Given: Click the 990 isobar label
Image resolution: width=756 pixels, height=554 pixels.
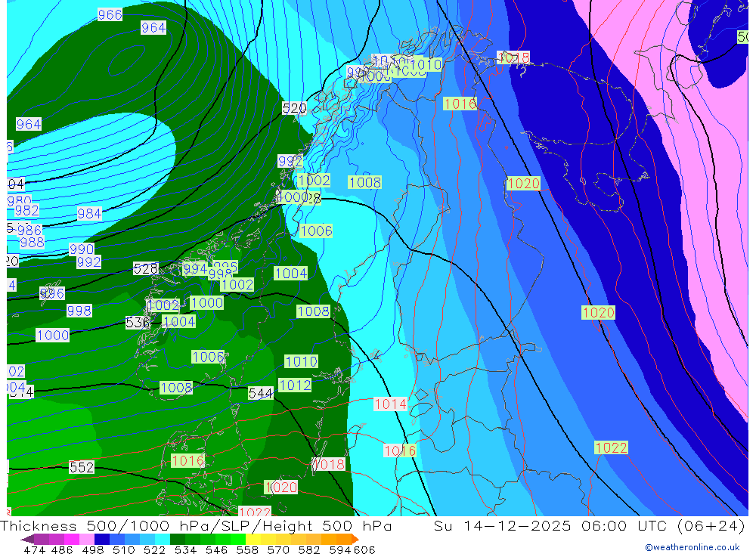Looking at the screenshot, I should point(82,249).
